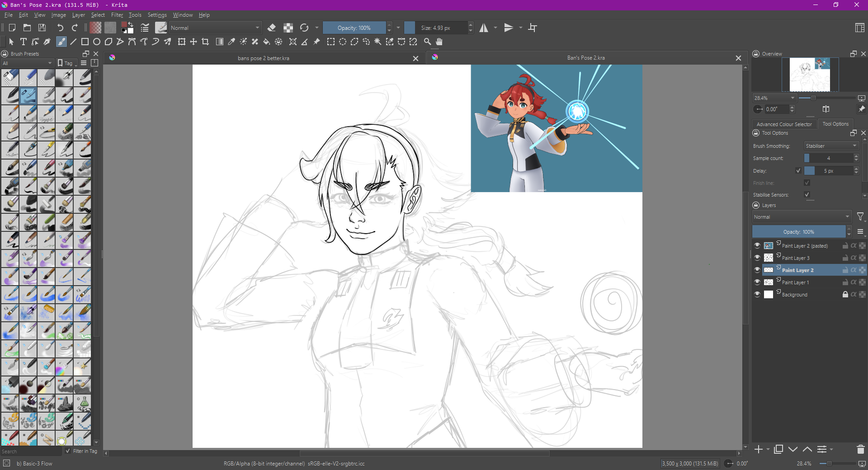
Task: Open the layer blending mode Normal dropdown
Action: 802,217
